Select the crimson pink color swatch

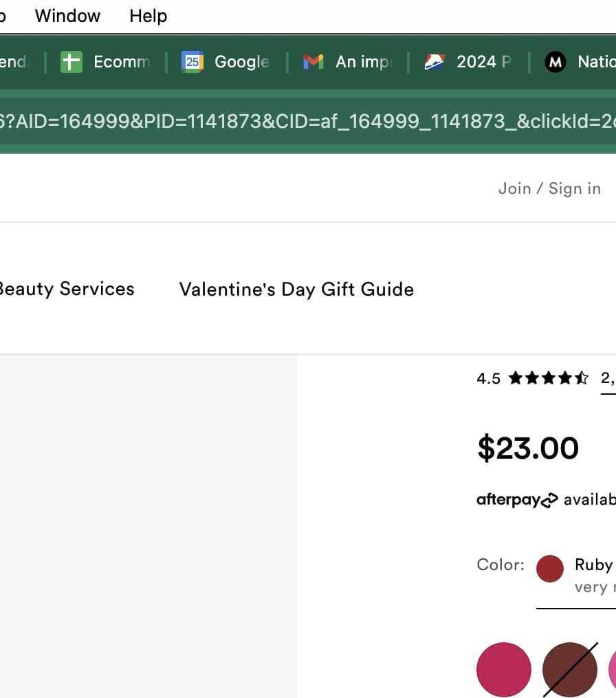tap(504, 670)
